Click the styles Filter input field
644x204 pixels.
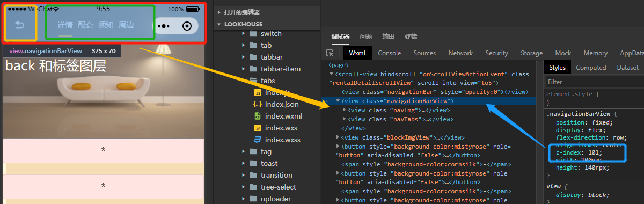(594, 82)
